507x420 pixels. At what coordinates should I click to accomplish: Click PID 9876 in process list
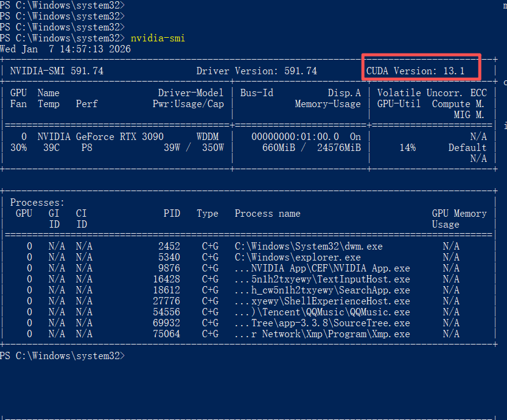pos(169,268)
